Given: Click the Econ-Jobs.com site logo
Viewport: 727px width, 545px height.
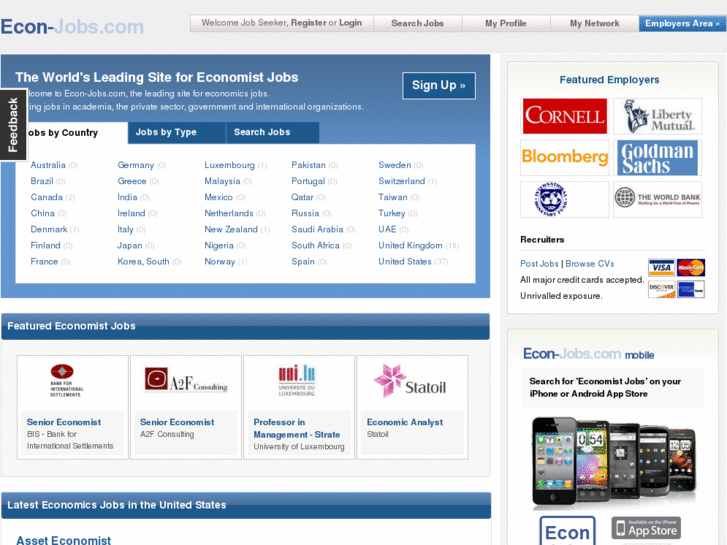Looking at the screenshot, I should [72, 27].
